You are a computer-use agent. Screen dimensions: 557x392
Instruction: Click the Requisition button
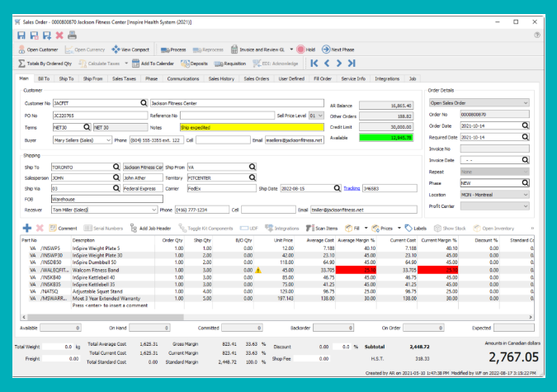[x=230, y=64]
